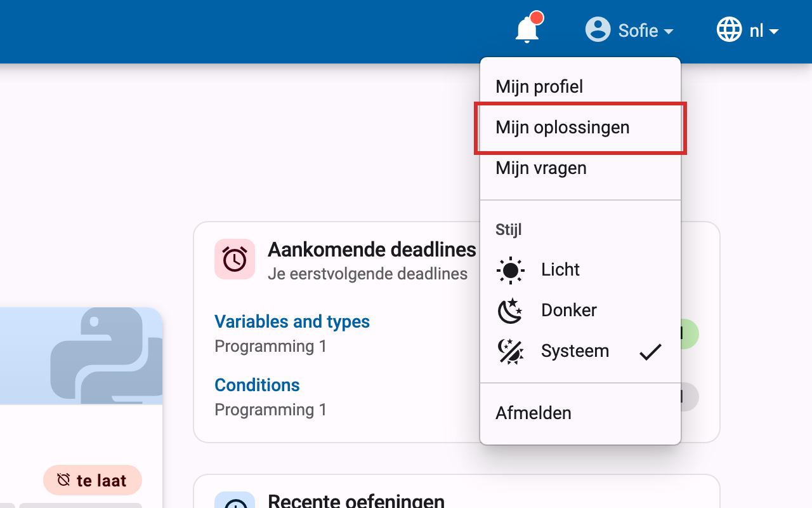Open the notifications bell
Screen dimensions: 812x508
pos(527,30)
